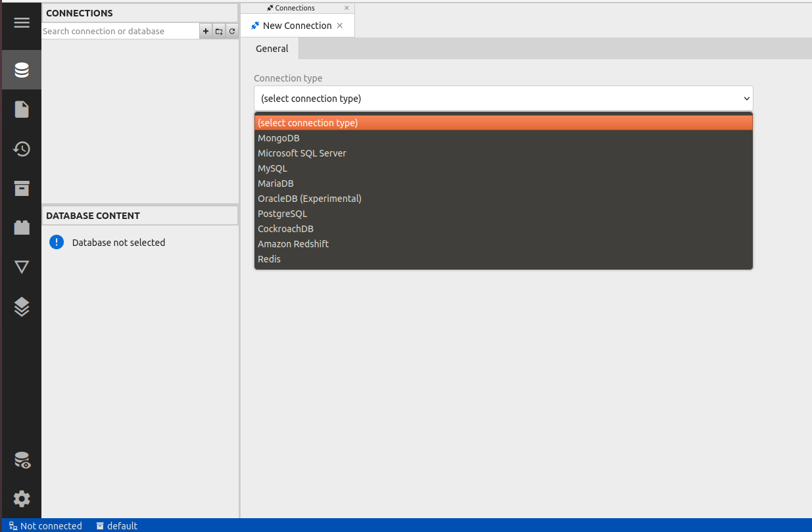The height and width of the screenshot is (532, 812).
Task: Select PostgreSQL from the connection type list
Action: click(x=282, y=214)
